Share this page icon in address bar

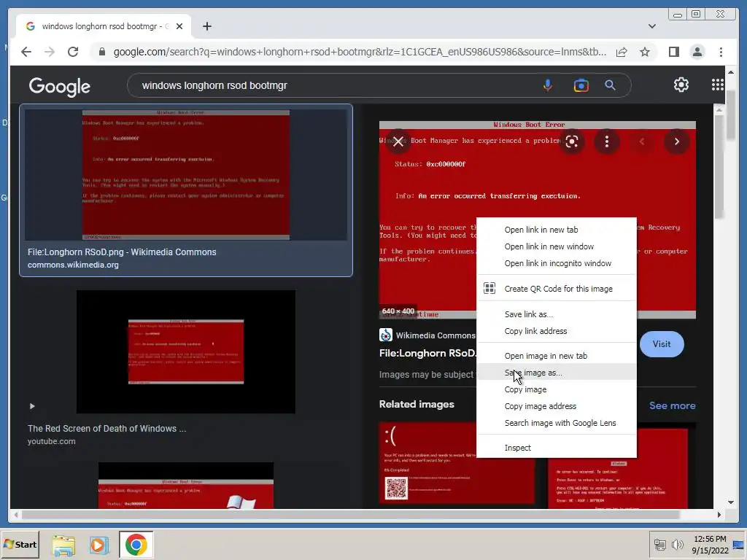click(622, 52)
